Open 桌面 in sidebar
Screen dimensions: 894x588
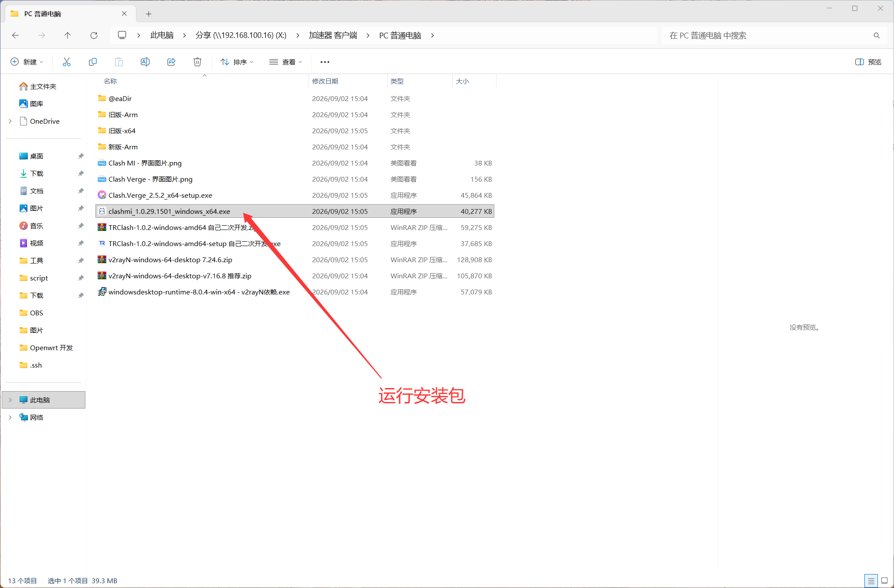(31, 156)
